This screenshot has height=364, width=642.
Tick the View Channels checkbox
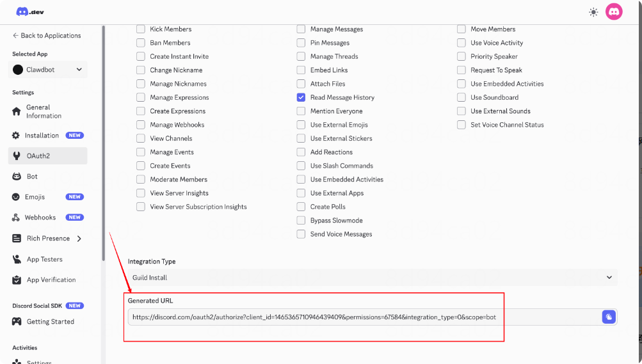(x=141, y=138)
